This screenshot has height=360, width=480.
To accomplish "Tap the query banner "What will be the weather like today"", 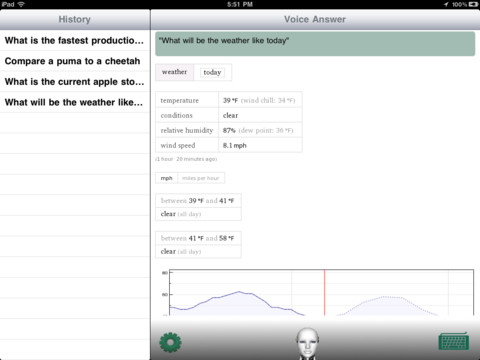I will 315,44.
